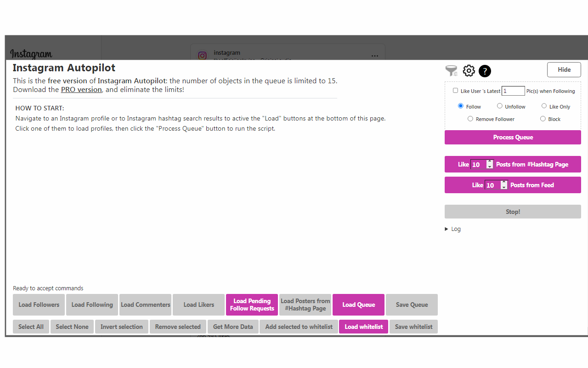Click Load Followers button
Viewport: 588px width, 368px height.
tap(39, 305)
